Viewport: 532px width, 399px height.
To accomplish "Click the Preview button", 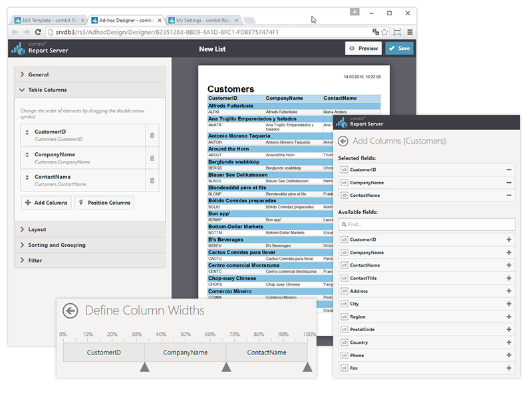I will click(x=363, y=49).
